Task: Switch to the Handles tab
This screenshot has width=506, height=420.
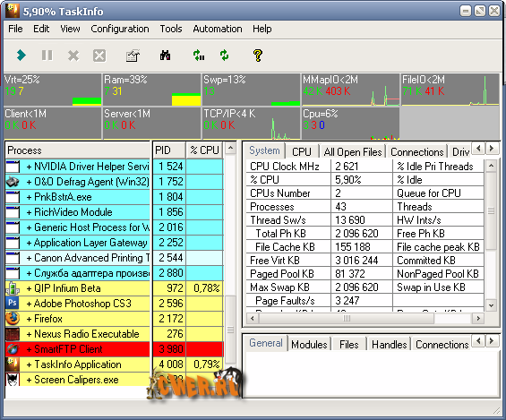Action: [390, 344]
